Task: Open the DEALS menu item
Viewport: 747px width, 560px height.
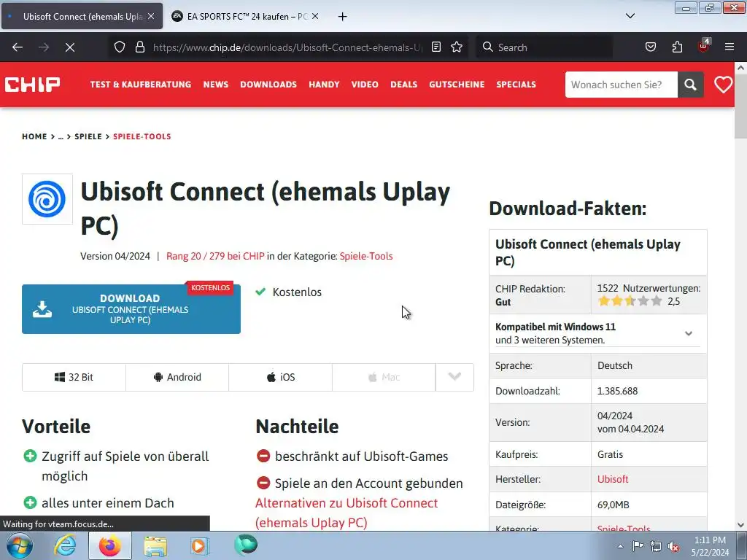Action: point(404,85)
